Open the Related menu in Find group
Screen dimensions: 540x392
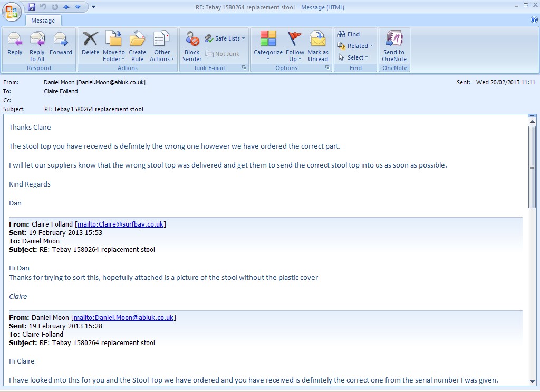pyautogui.click(x=356, y=46)
